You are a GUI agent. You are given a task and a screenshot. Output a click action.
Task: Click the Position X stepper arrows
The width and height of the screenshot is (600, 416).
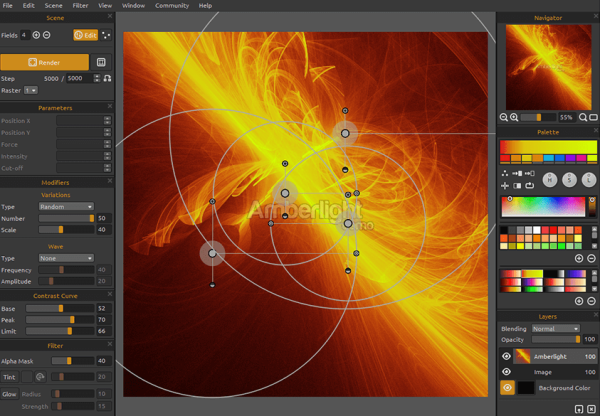(x=107, y=121)
